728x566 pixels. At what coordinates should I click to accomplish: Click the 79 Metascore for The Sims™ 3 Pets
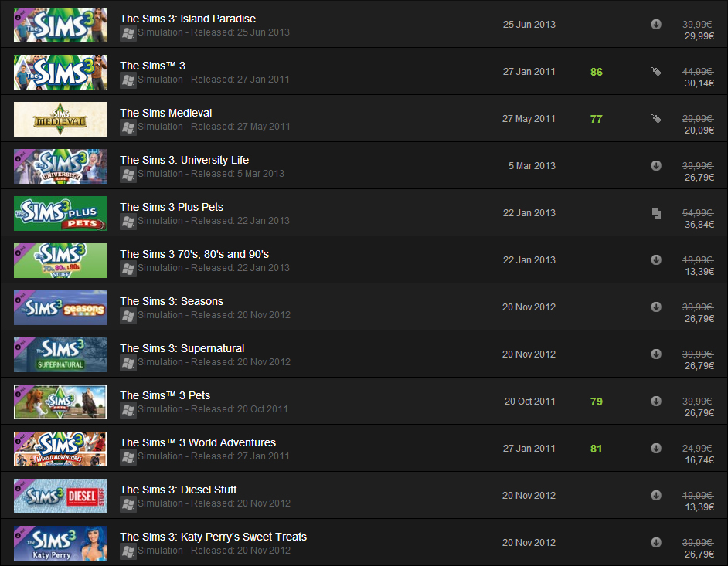click(x=596, y=402)
